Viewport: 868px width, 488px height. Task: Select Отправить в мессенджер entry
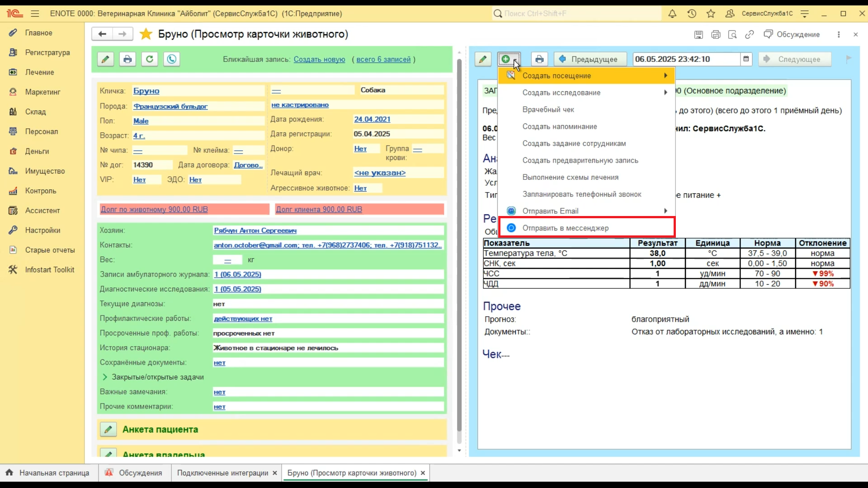(x=586, y=228)
